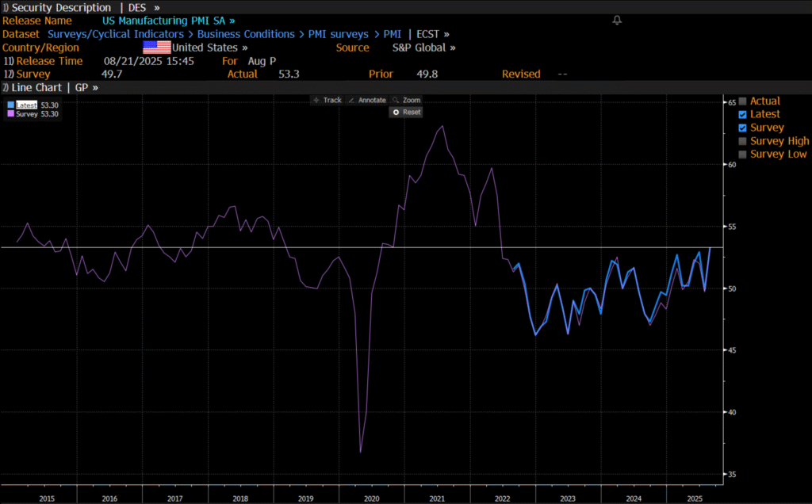Click the 2021 x-axis label

point(437,498)
